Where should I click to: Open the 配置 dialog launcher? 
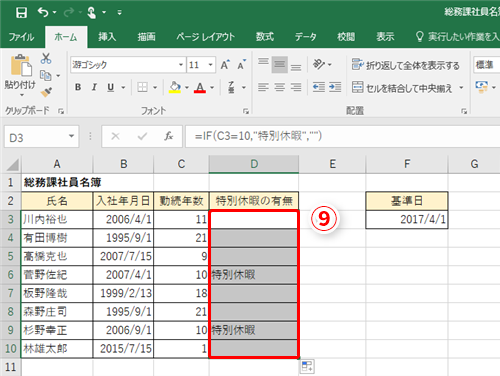tap(464, 111)
